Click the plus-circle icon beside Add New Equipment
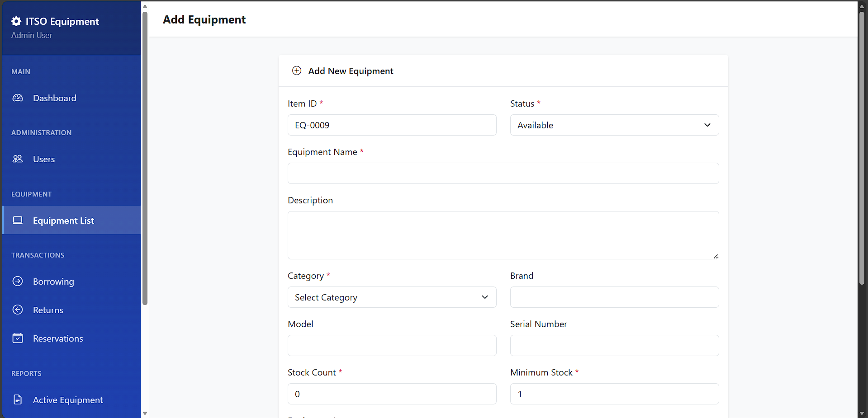The height and width of the screenshot is (418, 868). click(297, 71)
